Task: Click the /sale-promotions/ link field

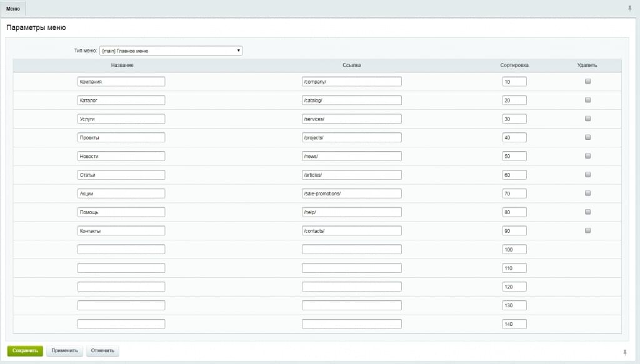Action: point(351,194)
